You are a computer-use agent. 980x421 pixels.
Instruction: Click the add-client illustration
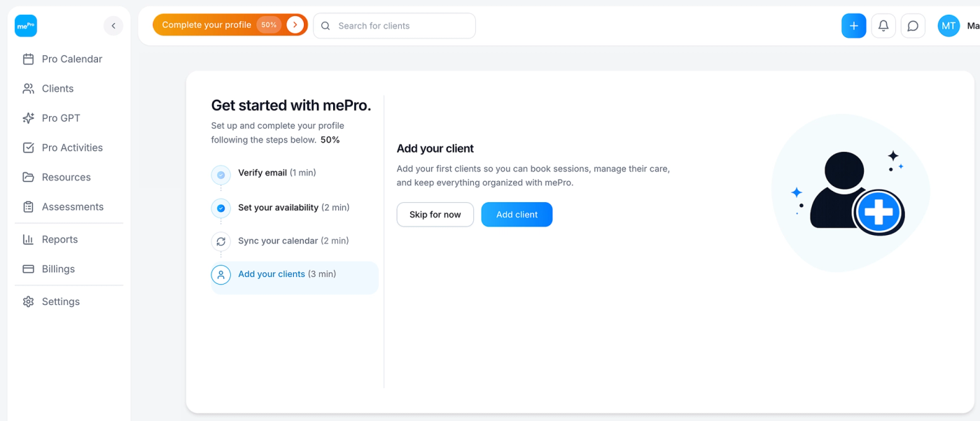[x=850, y=193]
